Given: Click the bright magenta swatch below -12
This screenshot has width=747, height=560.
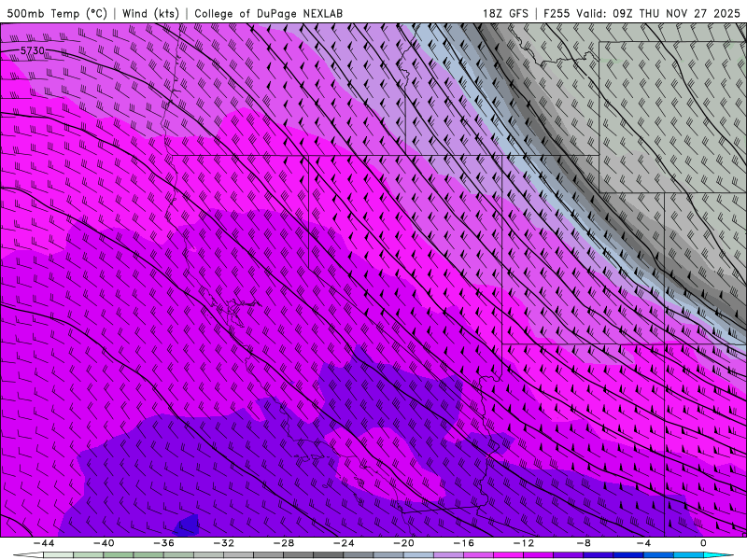Looking at the screenshot, I should click(508, 555).
